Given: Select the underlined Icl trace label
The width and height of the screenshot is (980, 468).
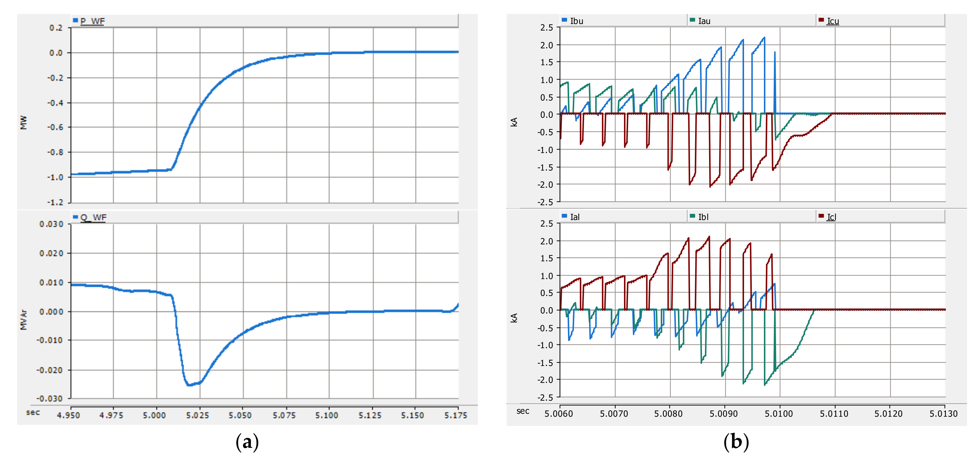Looking at the screenshot, I should tap(831, 217).
